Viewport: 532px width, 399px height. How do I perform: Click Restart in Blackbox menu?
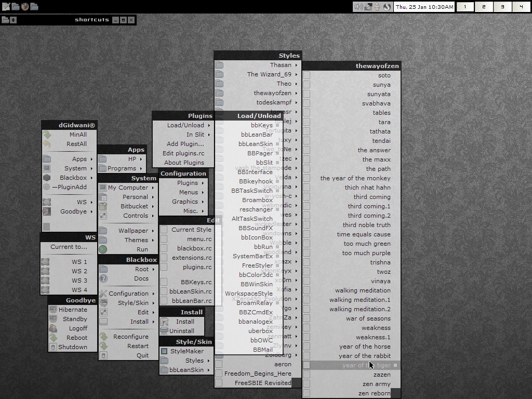[129, 346]
